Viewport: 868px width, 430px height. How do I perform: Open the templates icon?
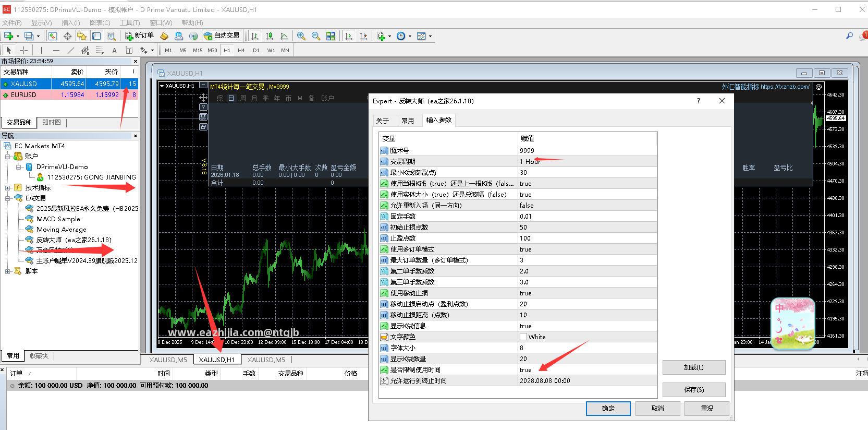421,36
